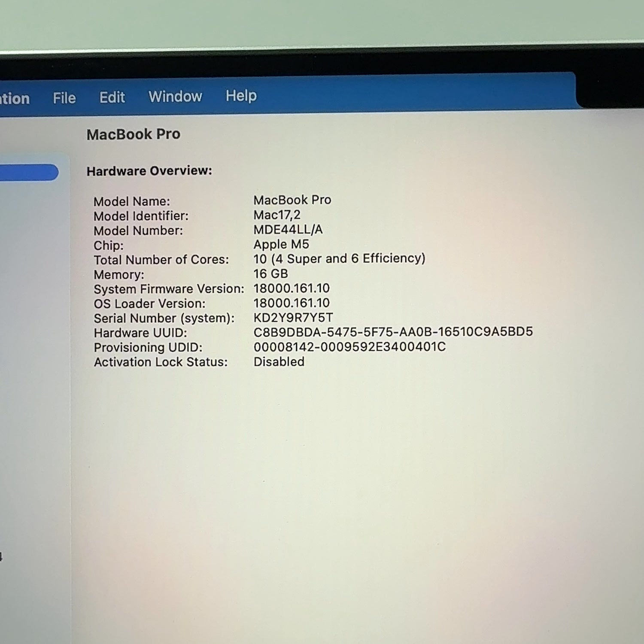
Task: Select the Disabled activation lock value
Action: (279, 361)
